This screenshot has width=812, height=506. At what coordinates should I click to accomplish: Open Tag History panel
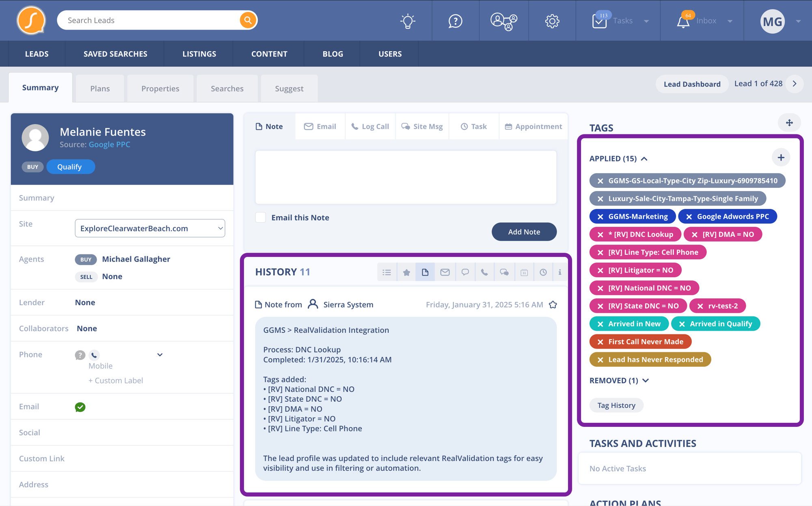616,405
